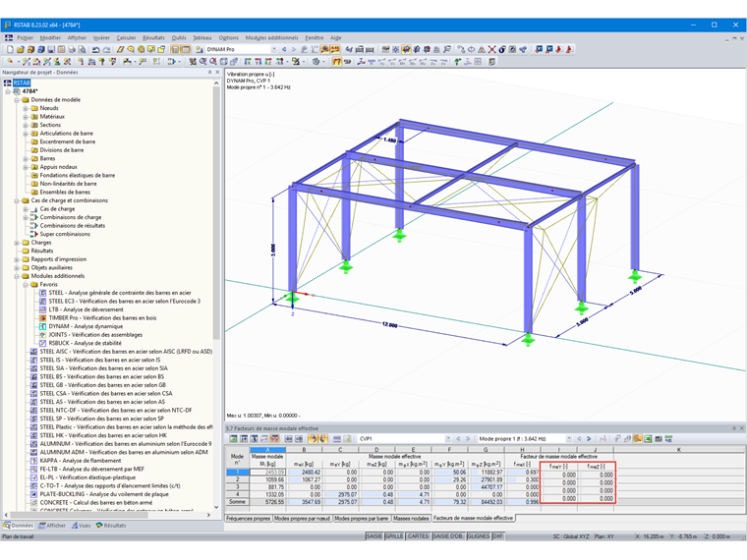Image resolution: width=747 pixels, height=560 pixels.
Task: Open the DYNAM Pro load case dropdown
Action: (274, 49)
